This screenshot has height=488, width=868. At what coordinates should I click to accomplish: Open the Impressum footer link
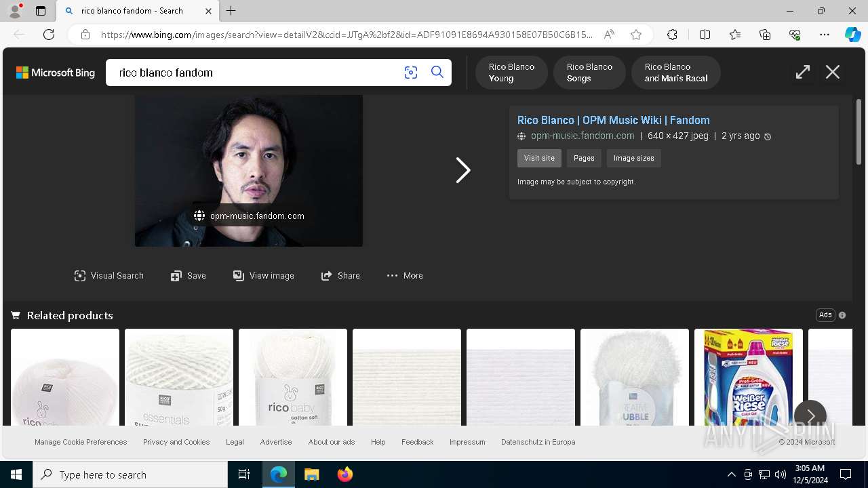click(x=467, y=442)
